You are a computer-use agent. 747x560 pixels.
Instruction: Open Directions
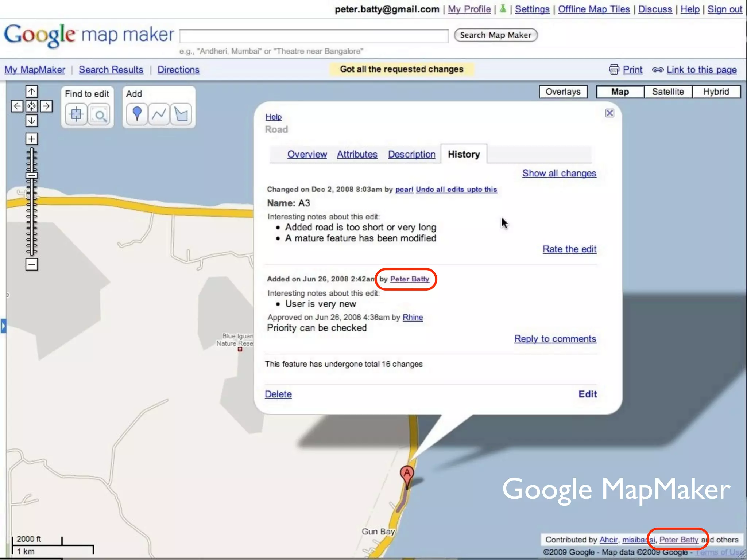point(178,70)
